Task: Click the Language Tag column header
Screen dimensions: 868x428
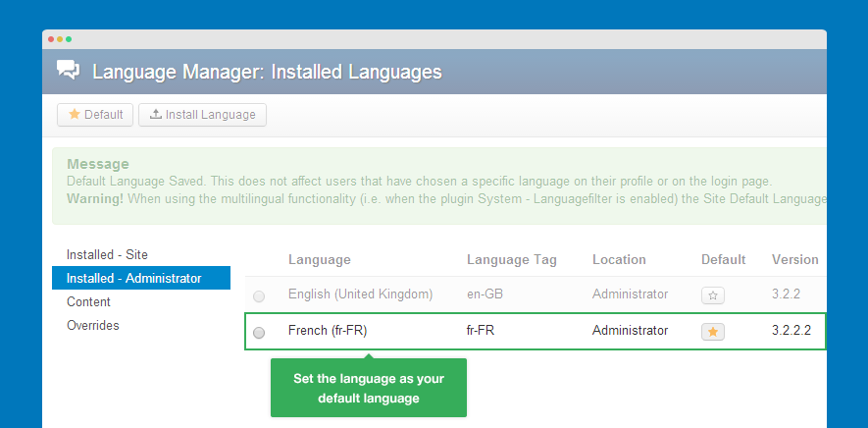Action: coord(511,260)
